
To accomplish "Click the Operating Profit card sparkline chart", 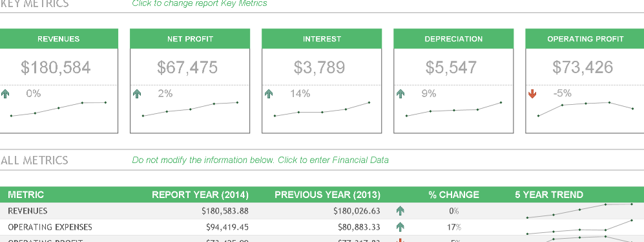I will (x=586, y=109).
